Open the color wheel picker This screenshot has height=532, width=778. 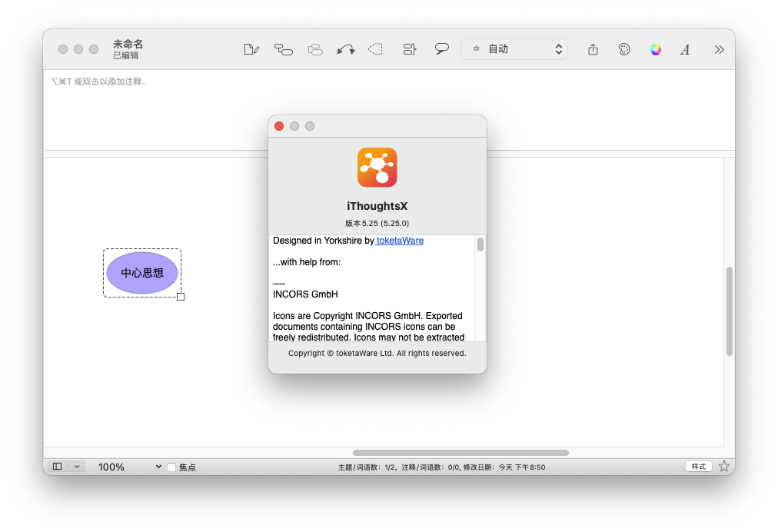pyautogui.click(x=656, y=49)
